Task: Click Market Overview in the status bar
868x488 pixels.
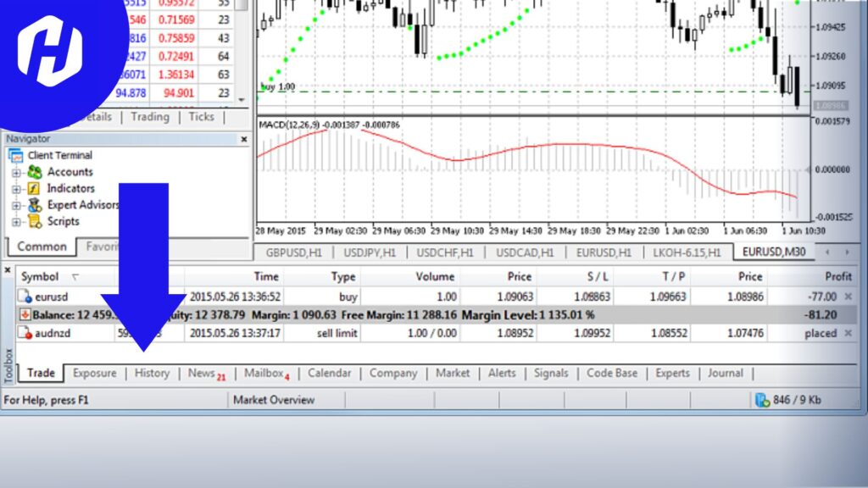Action: point(272,399)
